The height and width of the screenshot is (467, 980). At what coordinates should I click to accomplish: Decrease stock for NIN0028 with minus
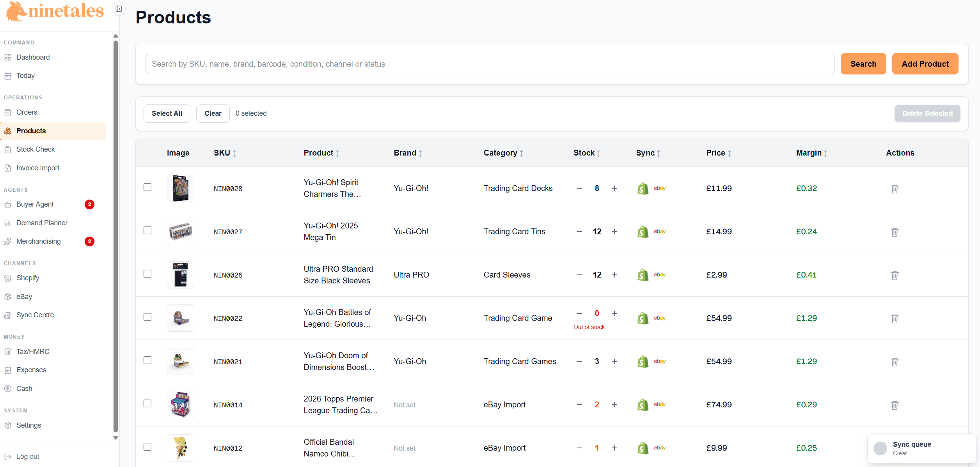click(x=579, y=188)
